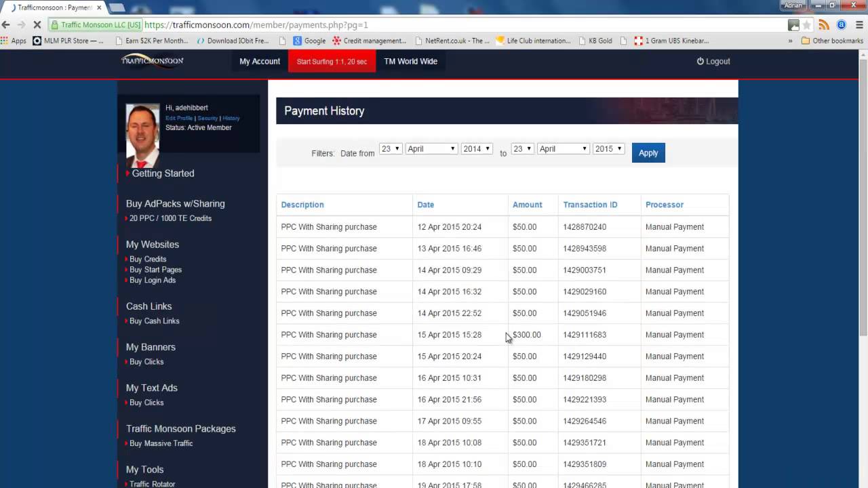Viewport: 868px width, 488px height.
Task: Open the to-day dropdown showing 23
Action: [522, 148]
